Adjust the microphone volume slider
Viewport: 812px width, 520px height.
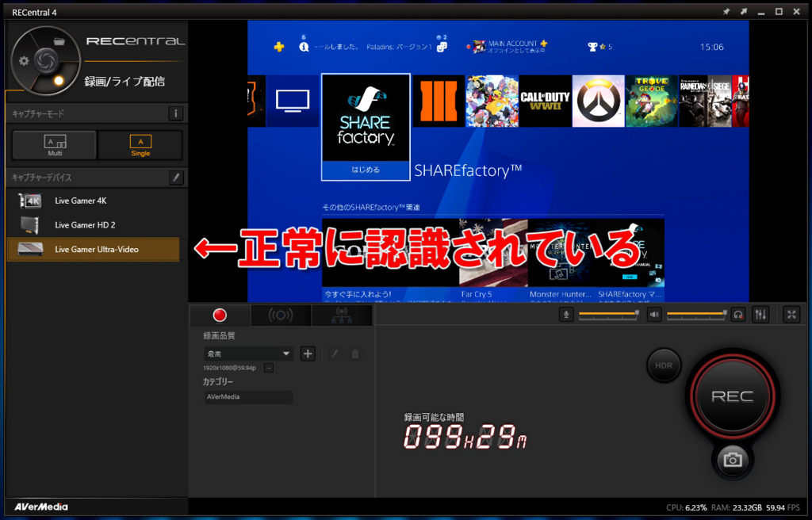click(x=607, y=314)
